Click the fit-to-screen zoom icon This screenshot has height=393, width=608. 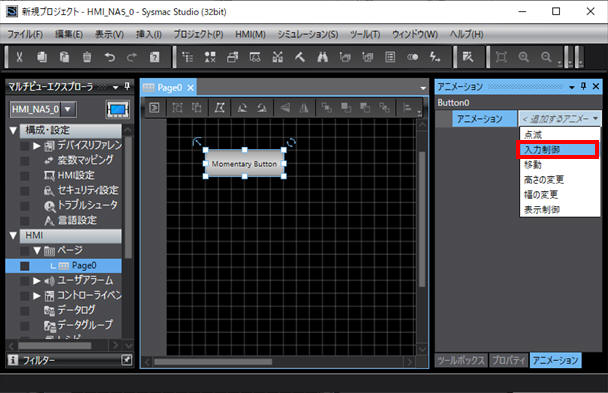pyautogui.click(x=501, y=57)
